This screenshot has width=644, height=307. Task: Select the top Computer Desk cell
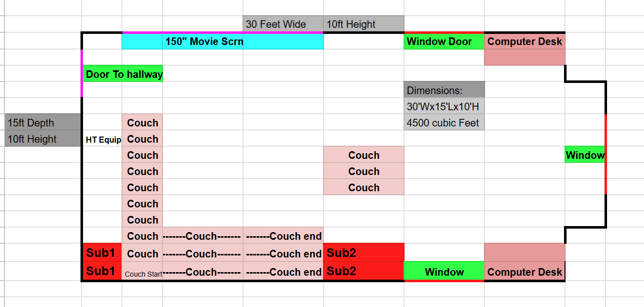525,41
